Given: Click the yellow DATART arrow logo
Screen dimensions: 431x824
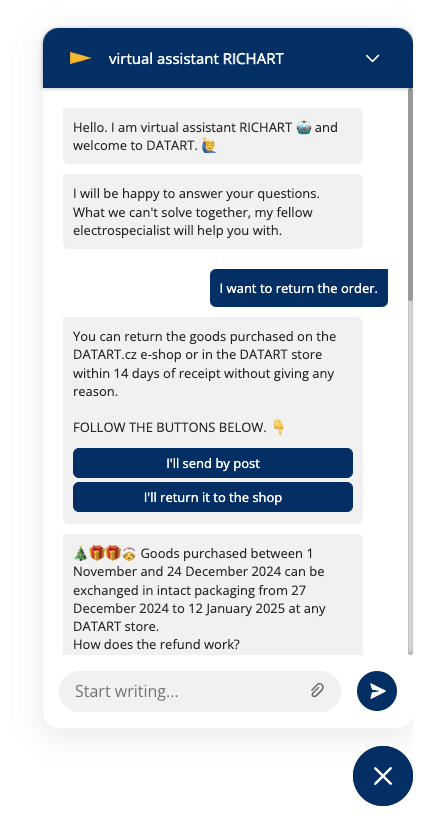Looking at the screenshot, I should pyautogui.click(x=80, y=58).
